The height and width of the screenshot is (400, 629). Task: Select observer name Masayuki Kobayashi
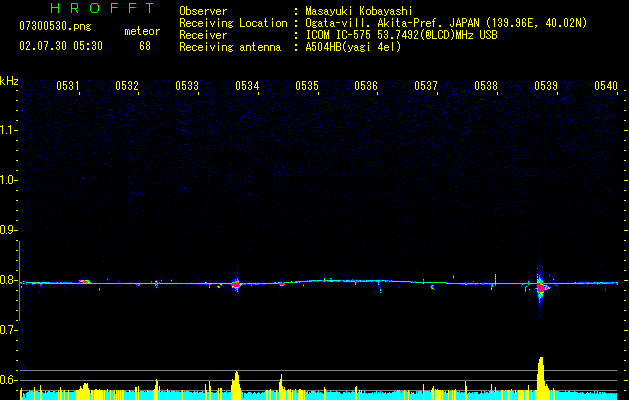359,11
